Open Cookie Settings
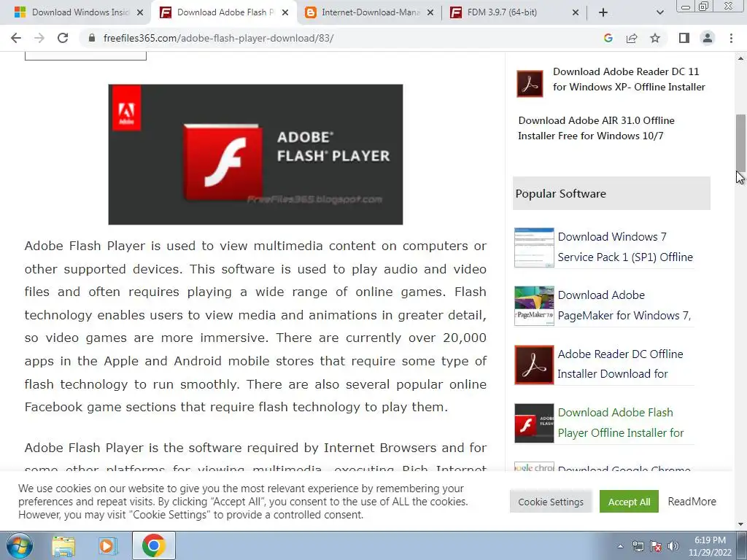Viewport: 747px width, 560px height. pyautogui.click(x=551, y=502)
